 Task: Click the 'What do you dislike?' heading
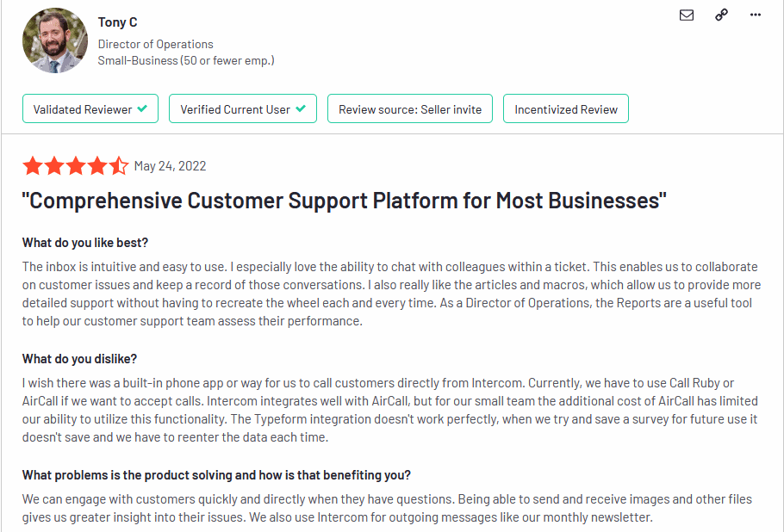pos(79,359)
